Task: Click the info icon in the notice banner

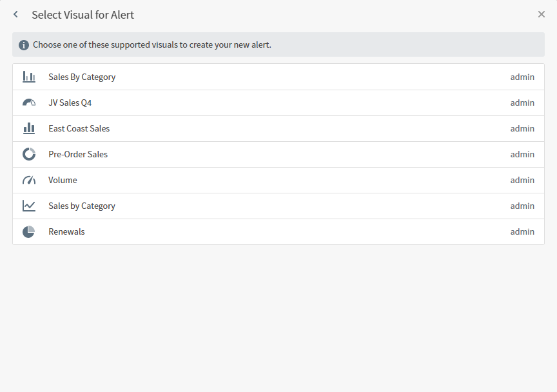Action: (24, 44)
